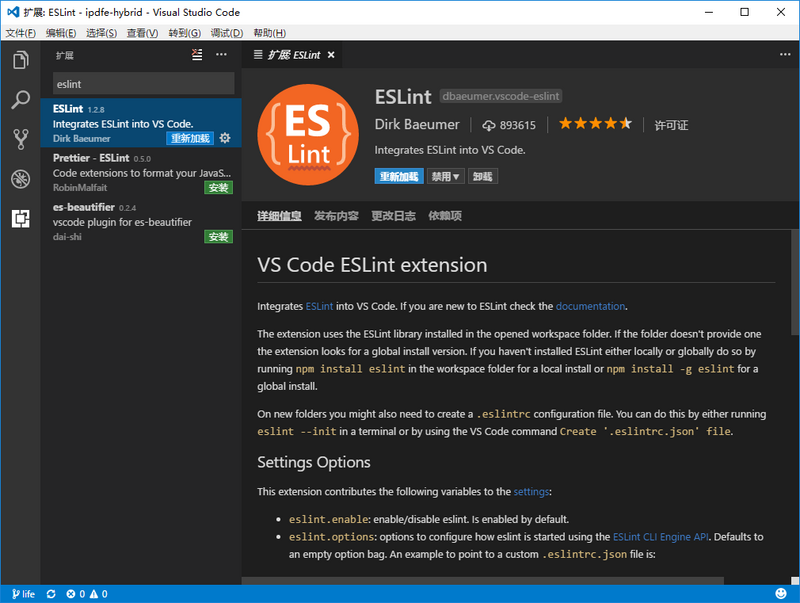
Task: Open the 选择(S) menu
Action: click(x=101, y=33)
